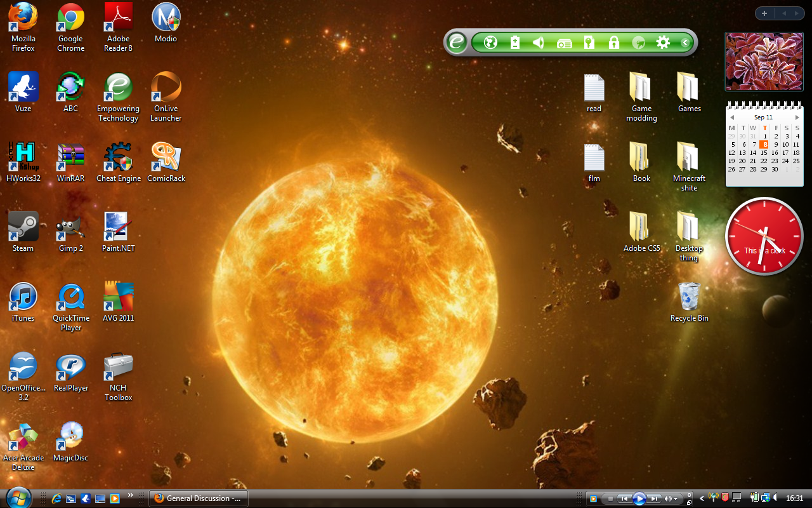Screen dimensions: 812x508
Task: Switch to the General Discussion Firefox window
Action: point(198,498)
